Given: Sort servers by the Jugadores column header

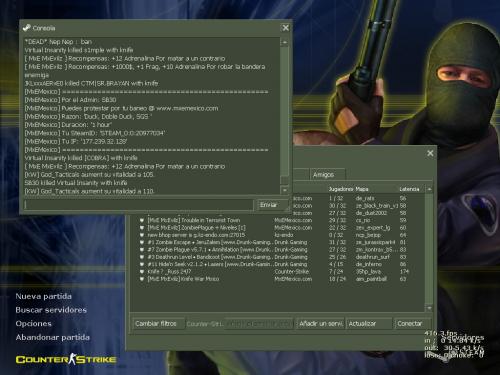Looking at the screenshot, I should (341, 189).
